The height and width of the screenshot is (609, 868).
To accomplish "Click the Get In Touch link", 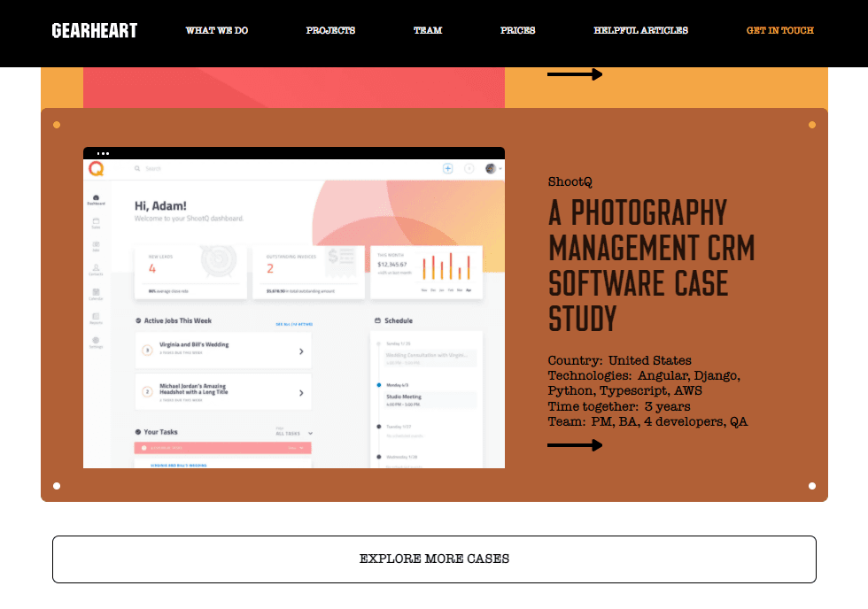I will [x=779, y=31].
